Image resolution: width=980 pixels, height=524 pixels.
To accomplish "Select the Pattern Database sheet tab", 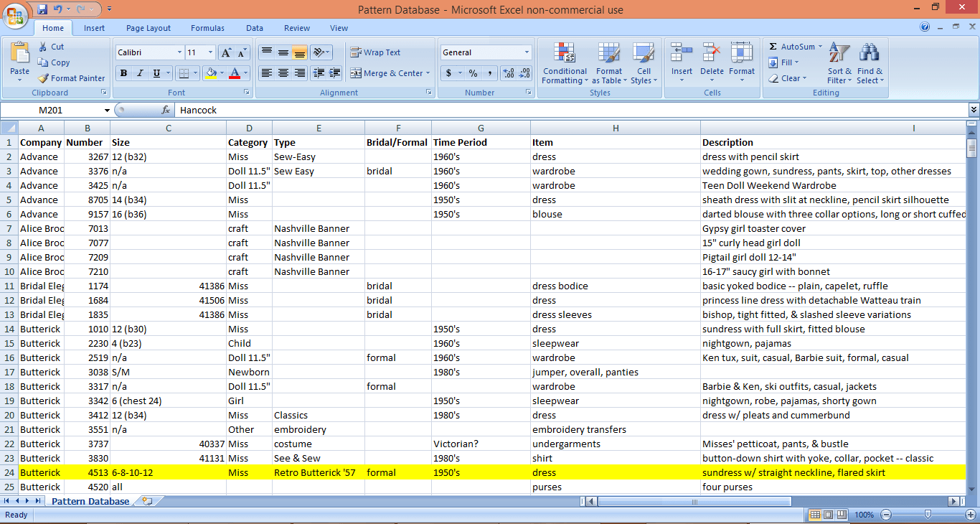I will pyautogui.click(x=90, y=501).
